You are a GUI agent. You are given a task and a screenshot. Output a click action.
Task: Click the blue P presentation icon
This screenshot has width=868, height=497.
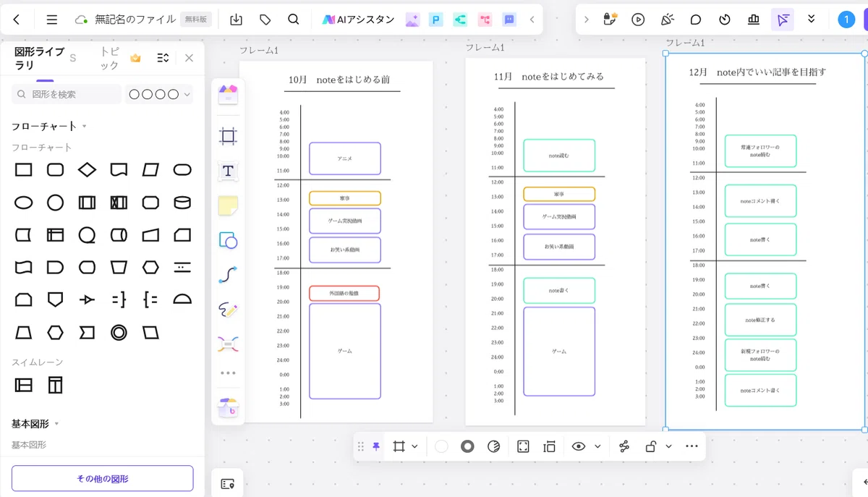coord(436,20)
